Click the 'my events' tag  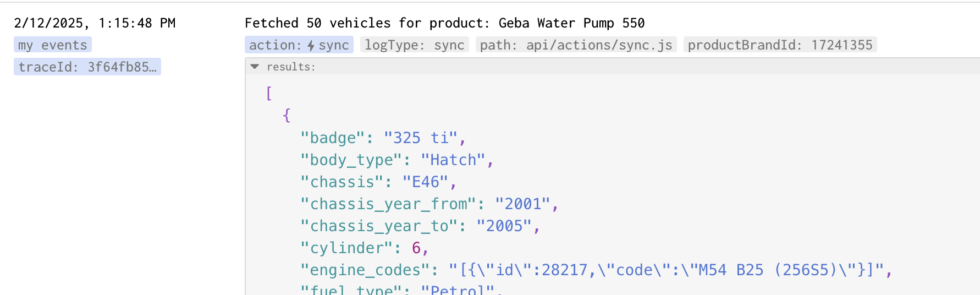pyautogui.click(x=53, y=45)
